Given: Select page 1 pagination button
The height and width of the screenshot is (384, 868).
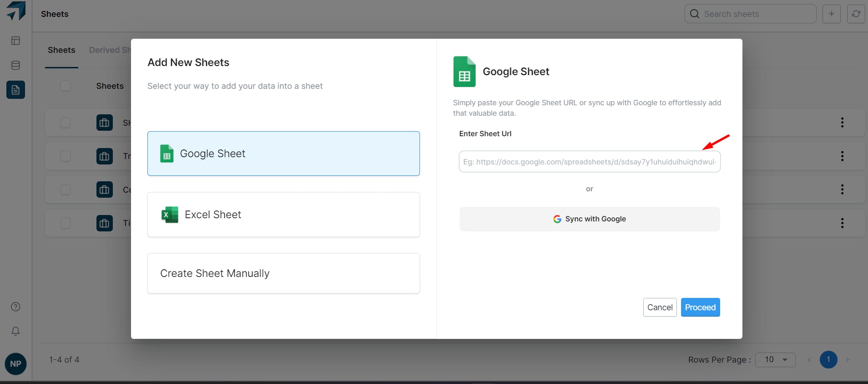Looking at the screenshot, I should 828,360.
